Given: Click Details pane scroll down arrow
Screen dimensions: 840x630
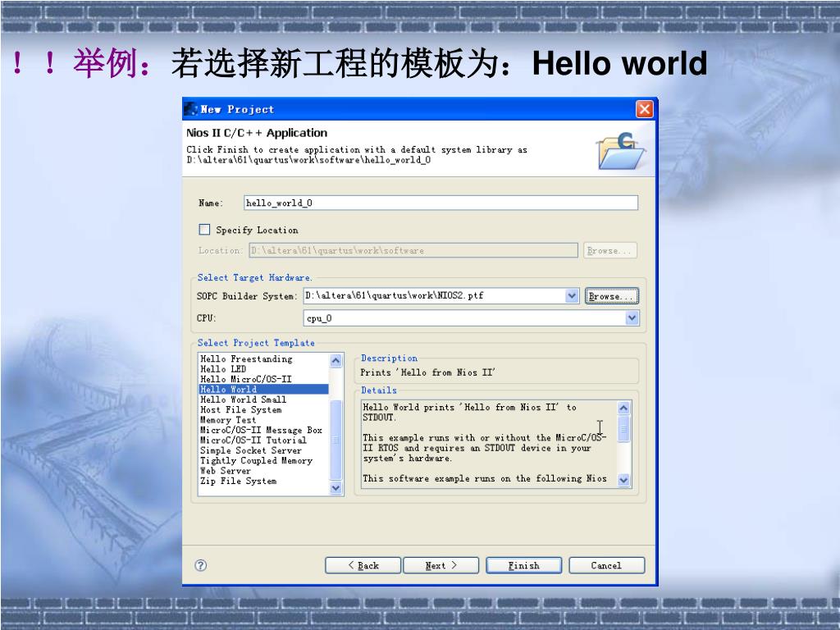Looking at the screenshot, I should pyautogui.click(x=623, y=481).
